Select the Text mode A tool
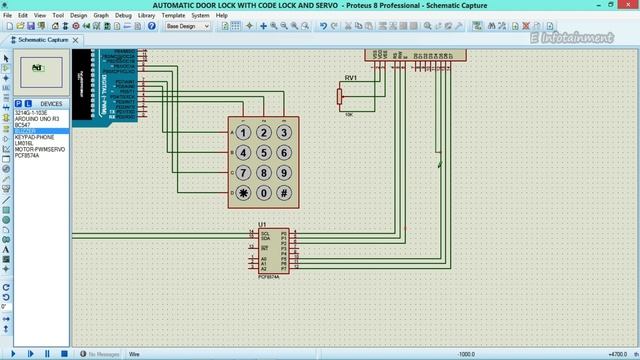 [x=6, y=249]
